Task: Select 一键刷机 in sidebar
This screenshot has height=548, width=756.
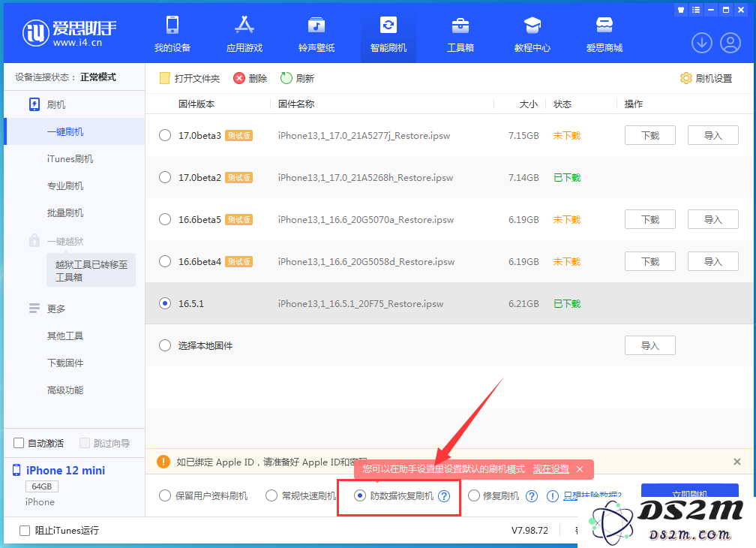Action: point(74,131)
